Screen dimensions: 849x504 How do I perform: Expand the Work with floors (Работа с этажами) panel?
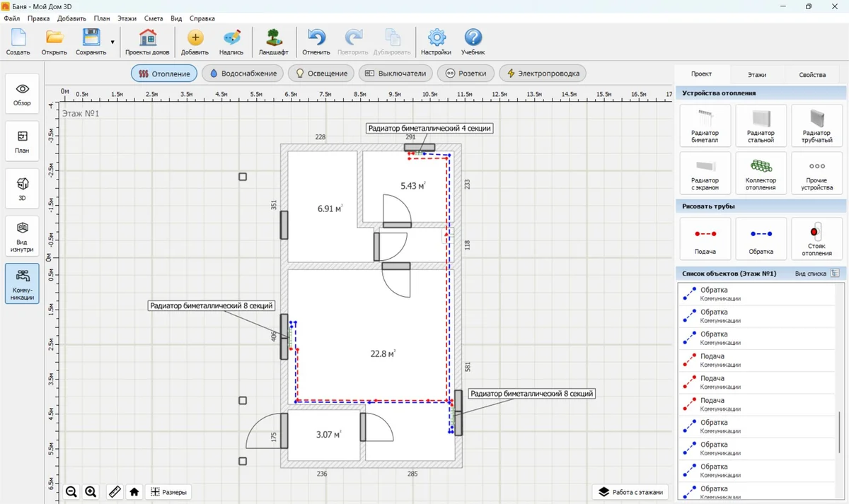631,492
